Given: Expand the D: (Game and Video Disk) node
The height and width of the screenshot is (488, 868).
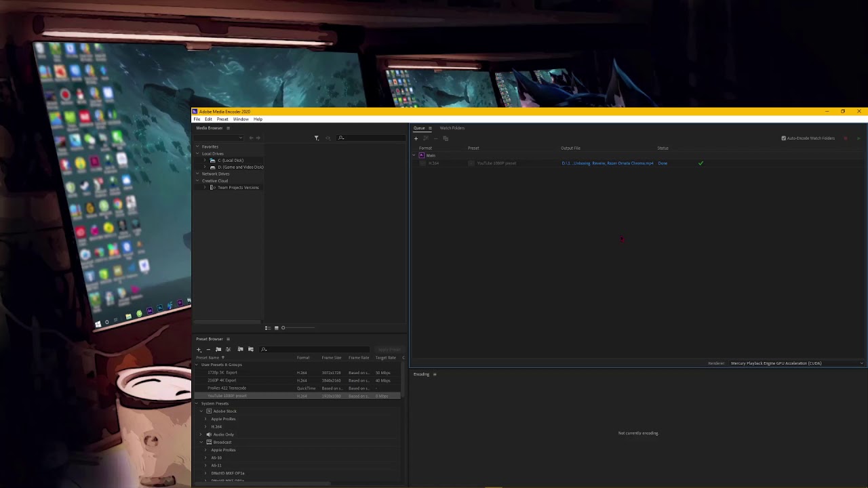Looking at the screenshot, I should pos(205,167).
